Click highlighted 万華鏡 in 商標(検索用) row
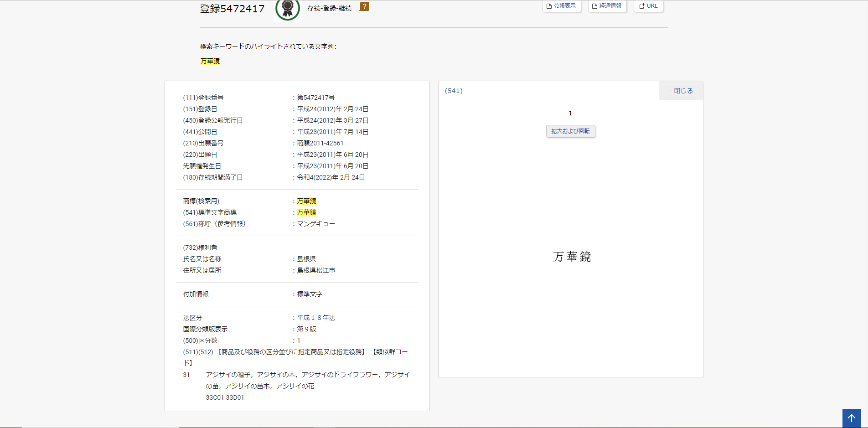This screenshot has width=868, height=428. [x=306, y=201]
